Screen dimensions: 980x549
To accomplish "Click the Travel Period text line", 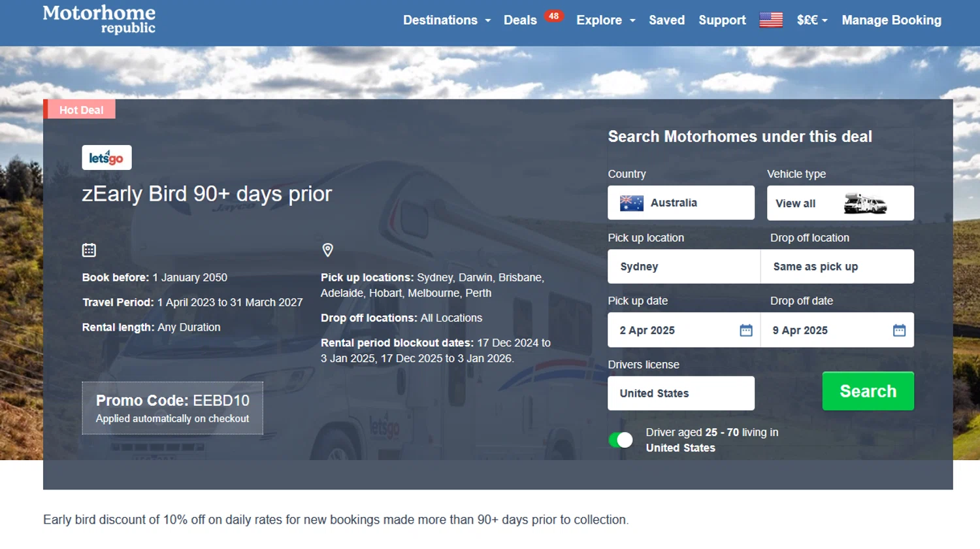I will click(193, 302).
